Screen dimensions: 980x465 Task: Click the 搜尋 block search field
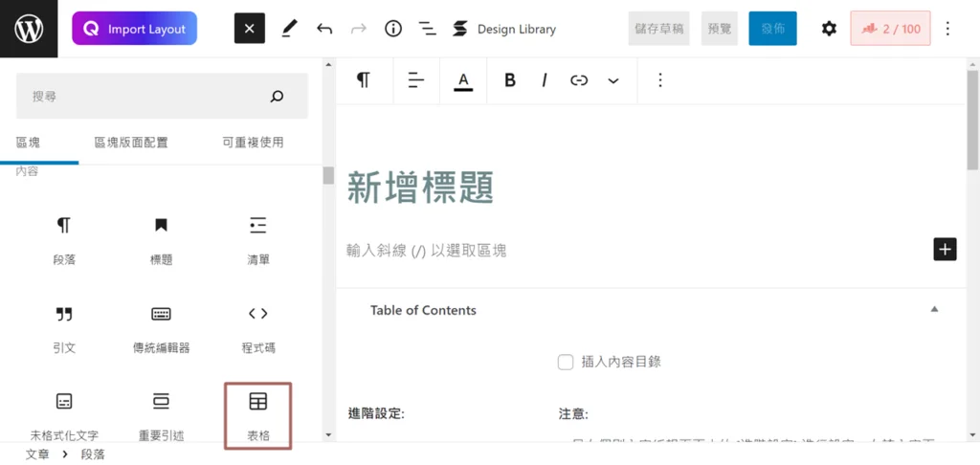coord(162,97)
